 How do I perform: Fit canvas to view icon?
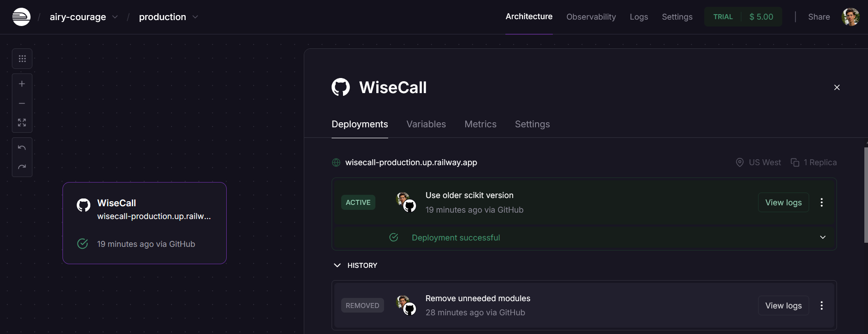coord(22,123)
